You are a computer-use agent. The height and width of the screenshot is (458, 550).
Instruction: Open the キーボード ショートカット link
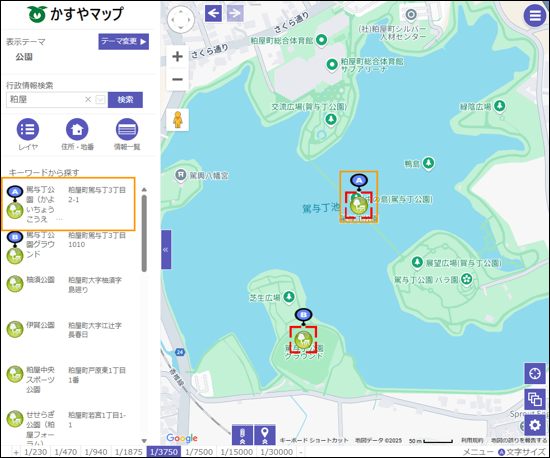pyautogui.click(x=314, y=440)
